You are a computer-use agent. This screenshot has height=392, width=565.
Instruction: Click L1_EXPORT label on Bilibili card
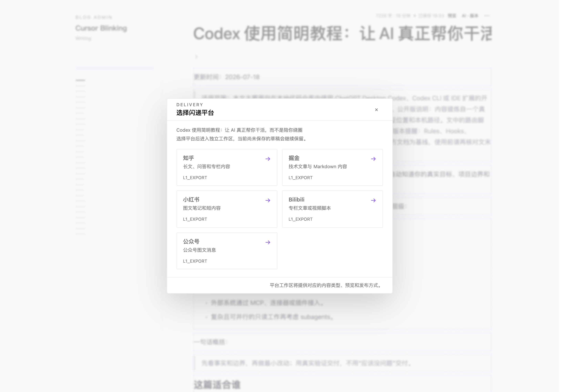300,219
